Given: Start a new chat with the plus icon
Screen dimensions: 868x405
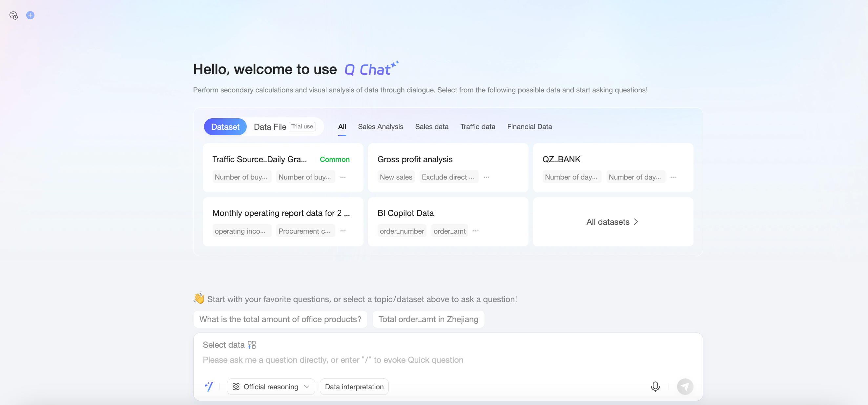Looking at the screenshot, I should pos(30,15).
